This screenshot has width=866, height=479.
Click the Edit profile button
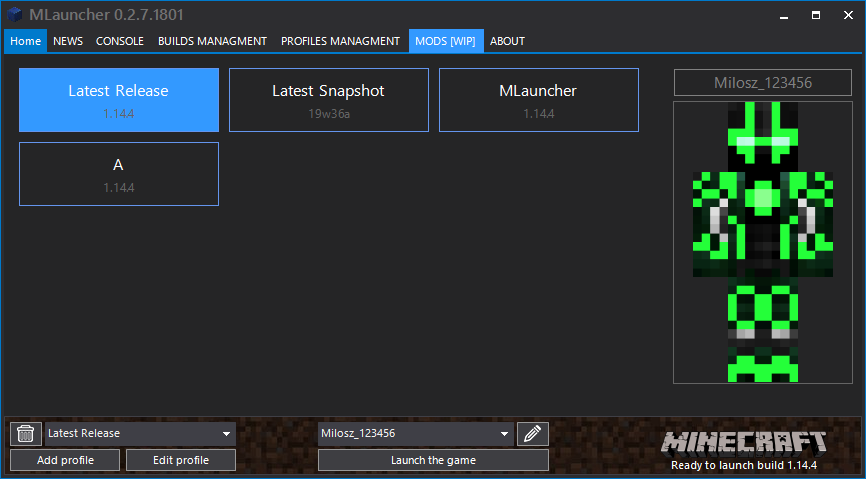181,460
